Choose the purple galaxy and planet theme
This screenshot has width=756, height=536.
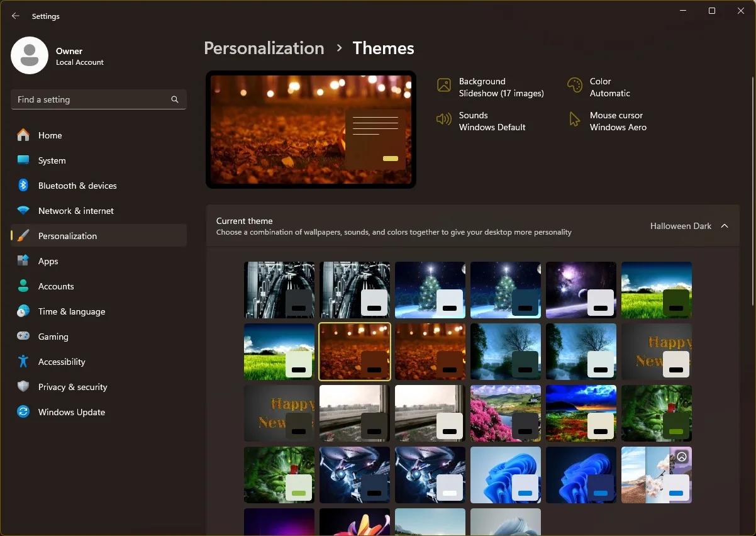581,290
